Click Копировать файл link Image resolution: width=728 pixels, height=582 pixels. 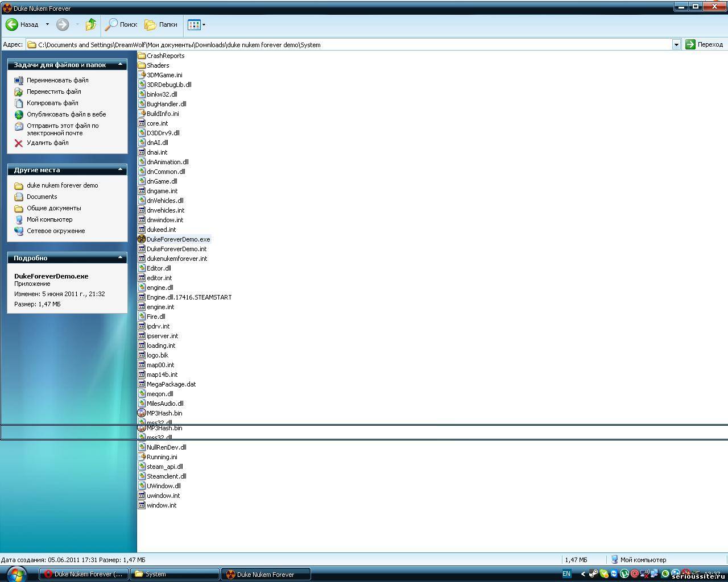click(52, 103)
